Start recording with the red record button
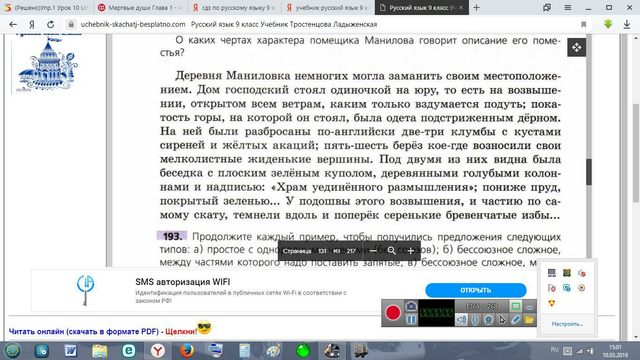Viewport: 640px width, 360px height. pos(393,313)
